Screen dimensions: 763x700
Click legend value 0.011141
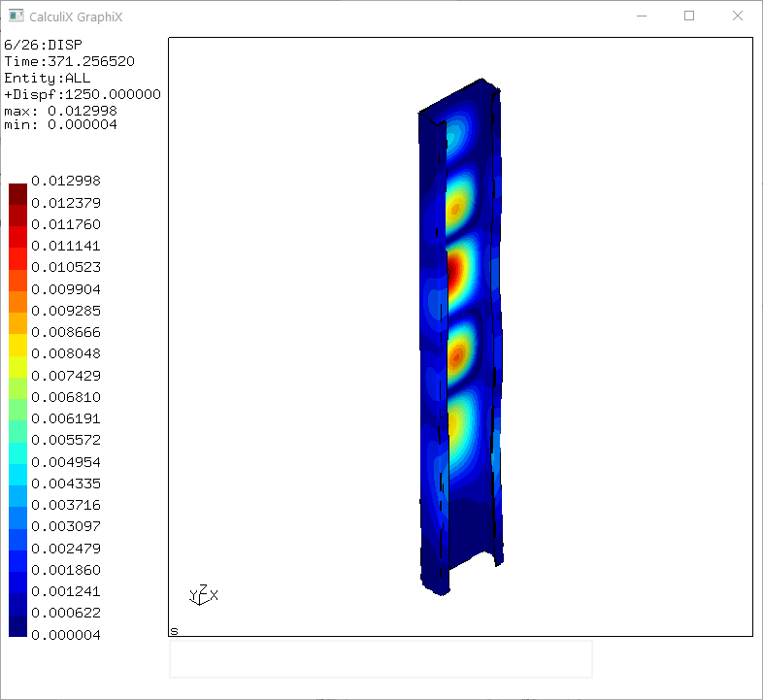click(x=66, y=246)
